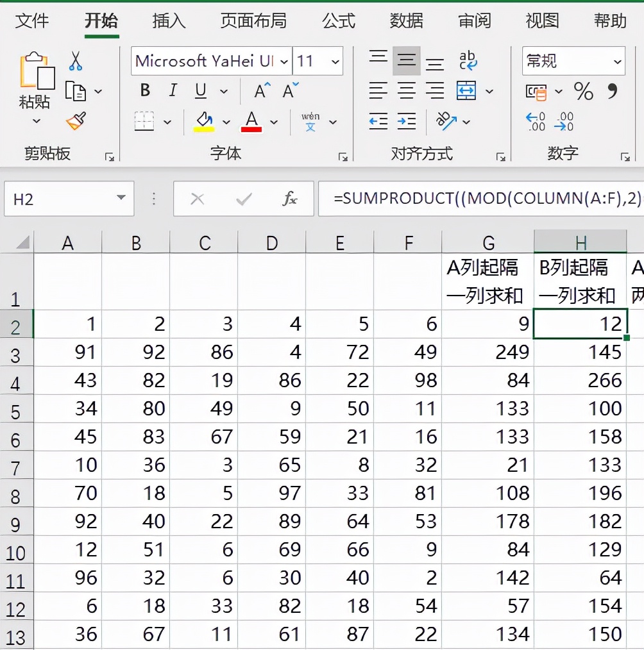The width and height of the screenshot is (644, 650).
Task: Click the Select All corner triangle
Action: 23,242
